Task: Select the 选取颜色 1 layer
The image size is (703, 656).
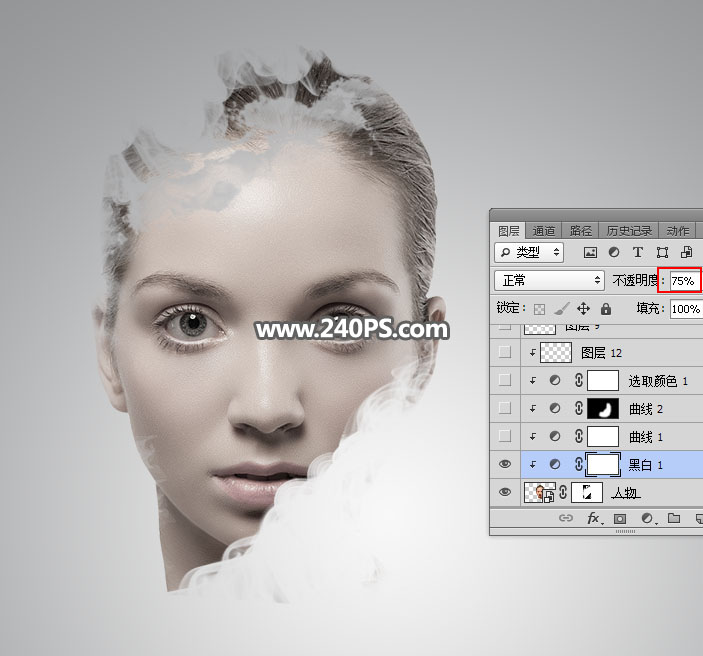Action: click(x=658, y=381)
